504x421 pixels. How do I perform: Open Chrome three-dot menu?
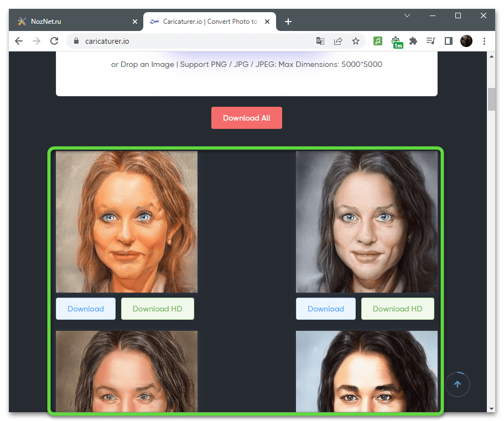point(484,41)
